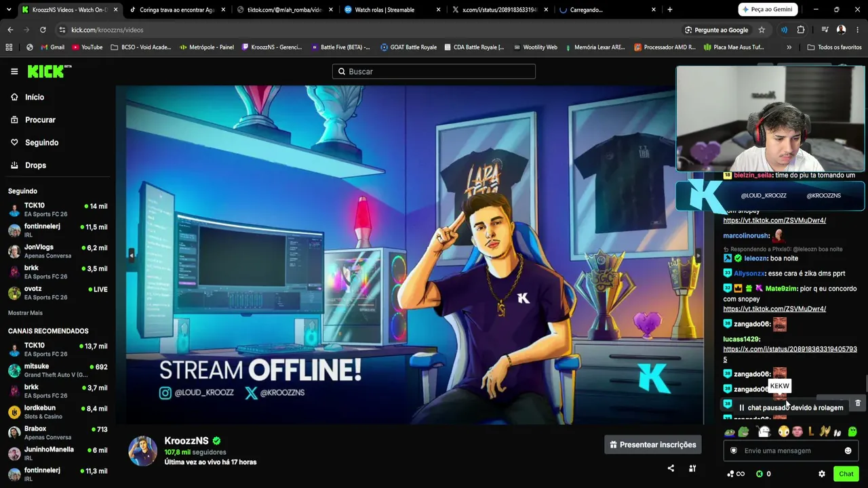Select the yellow wide-eyed emote
Viewport: 868px width, 488px height.
tap(784, 432)
